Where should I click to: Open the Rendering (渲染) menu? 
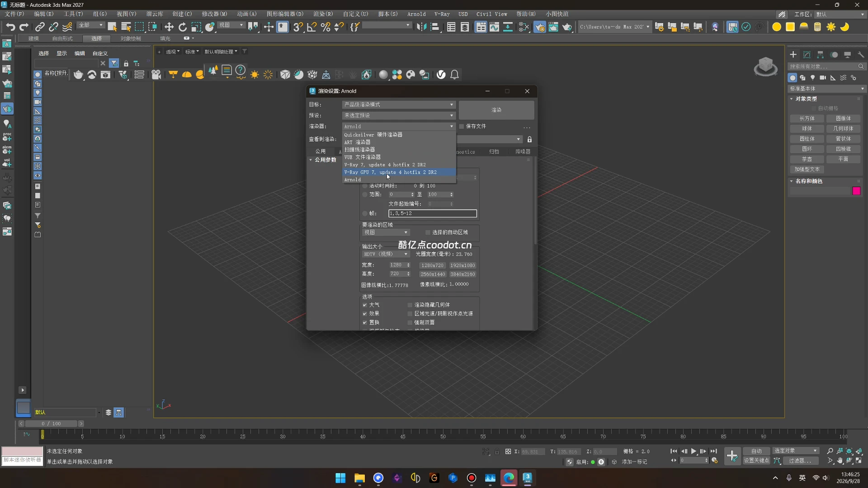tap(323, 14)
